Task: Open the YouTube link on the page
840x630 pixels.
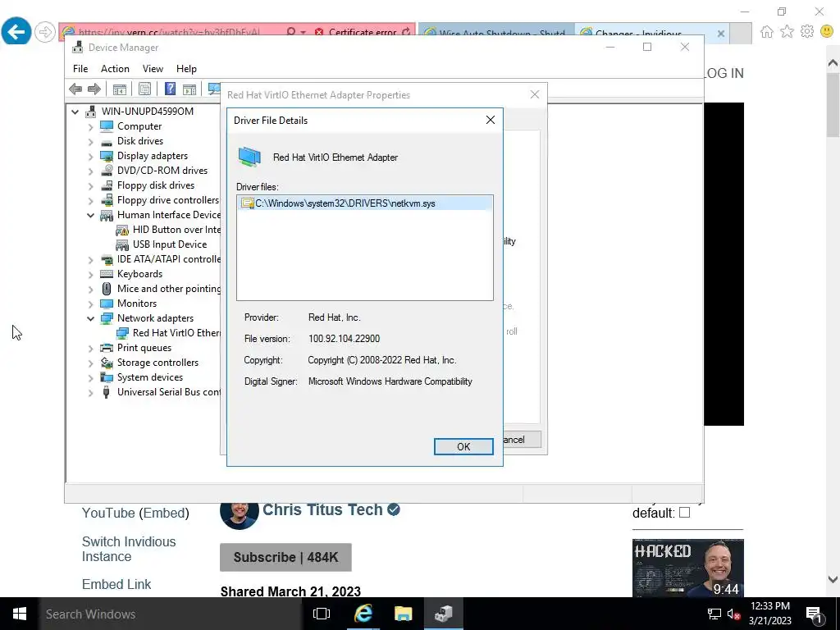Action: coord(108,513)
